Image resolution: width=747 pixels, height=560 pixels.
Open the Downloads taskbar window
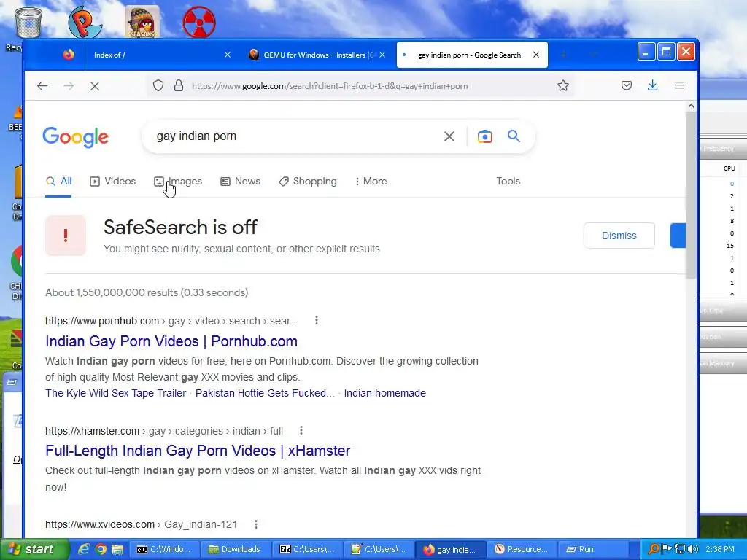tap(236, 549)
